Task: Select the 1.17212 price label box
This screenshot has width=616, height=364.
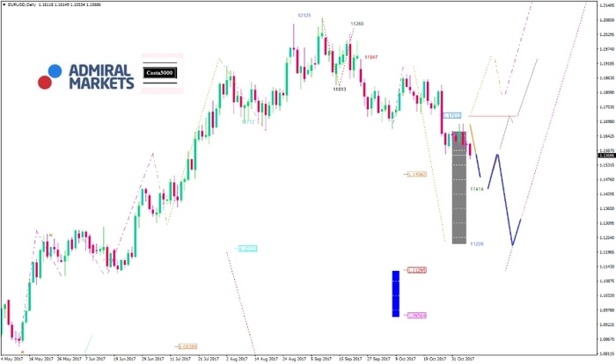Action: point(451,116)
